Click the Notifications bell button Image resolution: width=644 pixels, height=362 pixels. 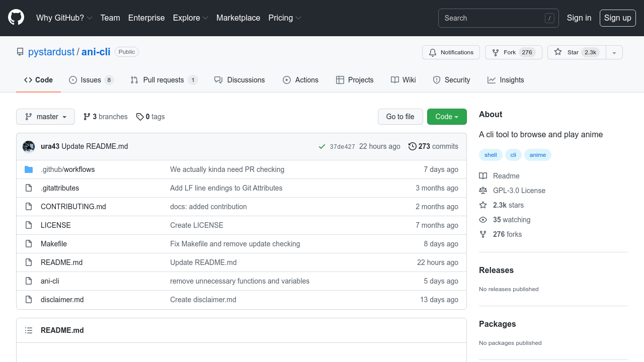click(451, 52)
